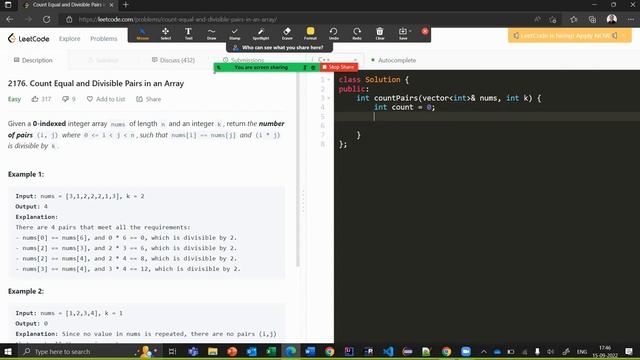Open the Windows Start menu
Viewport: 640px width, 360px height.
click(x=8, y=351)
